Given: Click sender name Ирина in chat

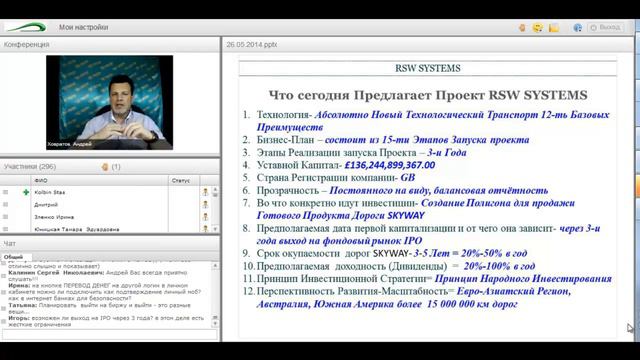Looking at the screenshot, I should [19, 286].
